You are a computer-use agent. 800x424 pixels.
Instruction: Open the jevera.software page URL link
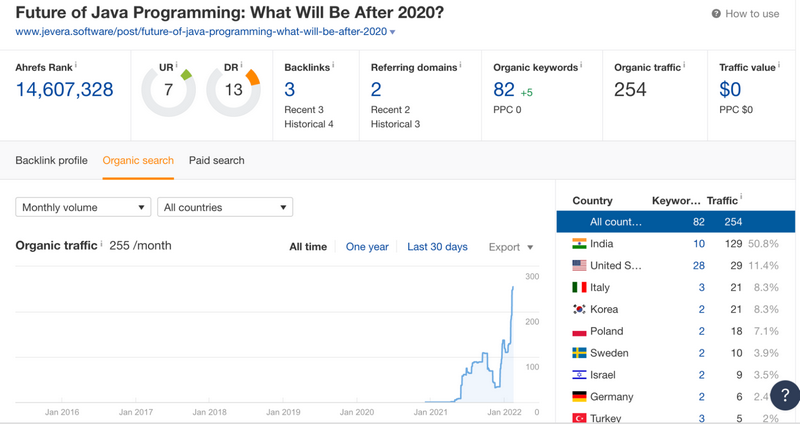click(x=201, y=32)
